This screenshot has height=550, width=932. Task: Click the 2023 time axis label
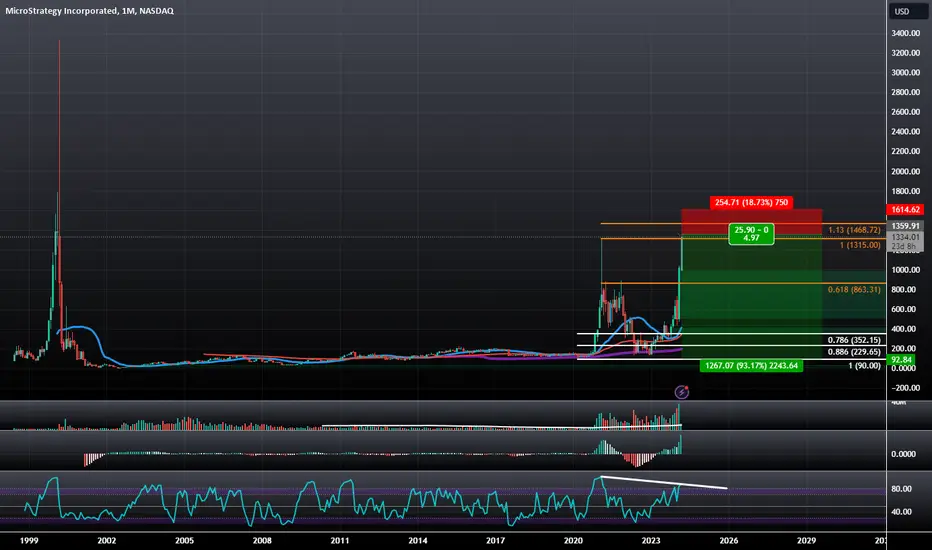click(651, 540)
